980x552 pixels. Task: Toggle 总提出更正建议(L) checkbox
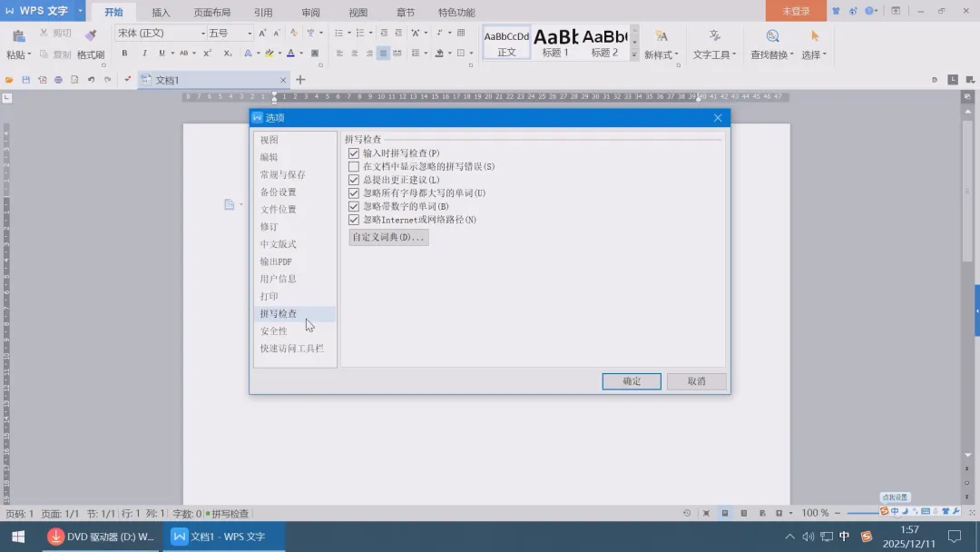(354, 180)
